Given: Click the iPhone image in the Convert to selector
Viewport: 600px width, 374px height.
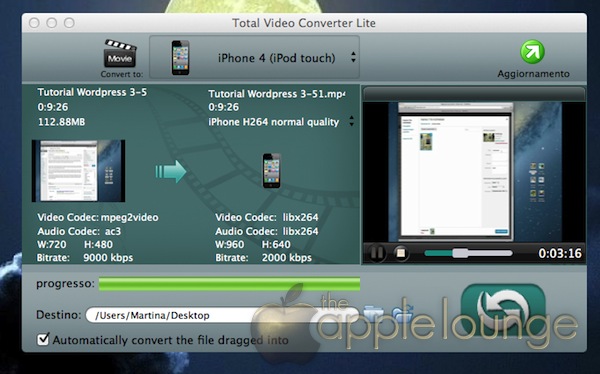Looking at the screenshot, I should pos(180,57).
